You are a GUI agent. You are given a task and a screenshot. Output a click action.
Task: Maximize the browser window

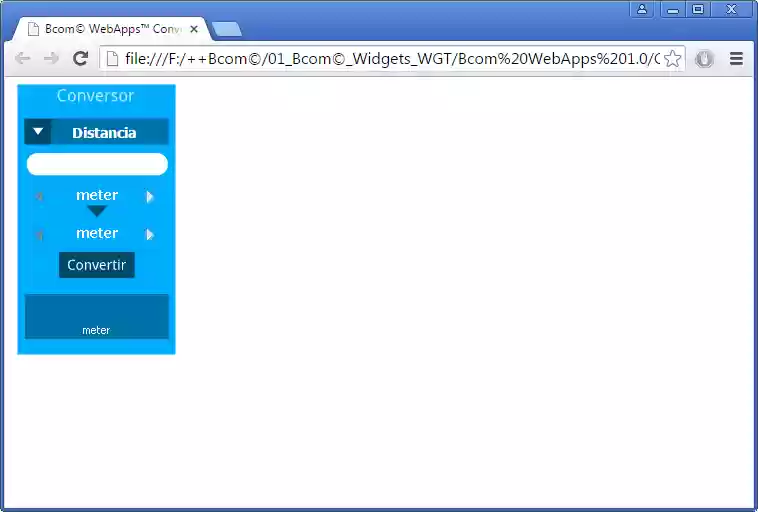[698, 9]
